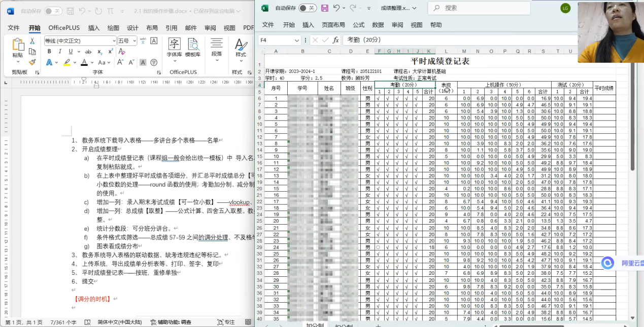Screen dimensions: 644x327
Task: Open the 公式 tab in Excel
Action: 359,25
